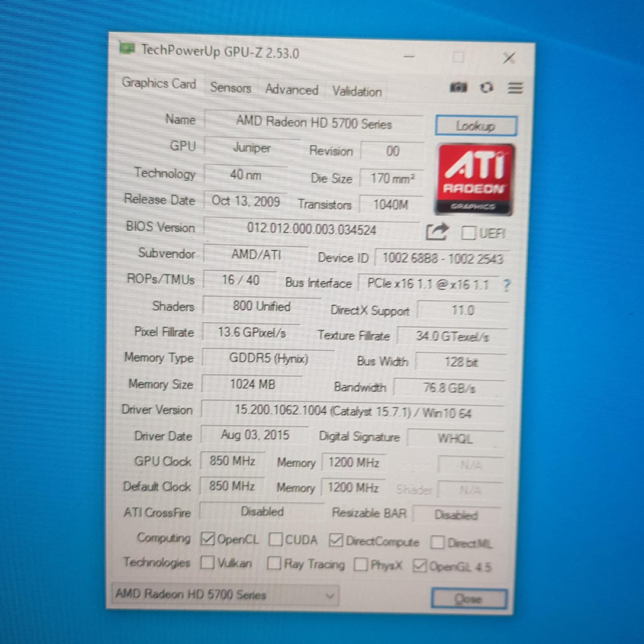Click the Memory Size field 1024 MB
The image size is (644, 644).
(252, 384)
